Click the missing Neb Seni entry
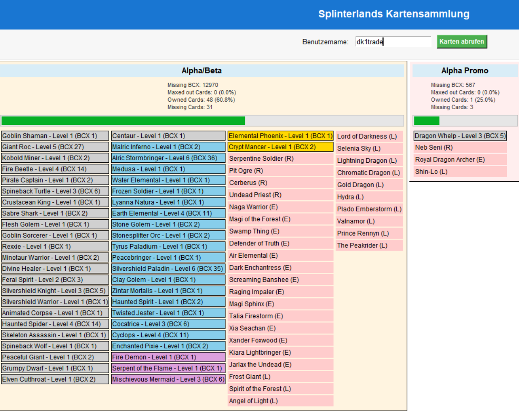Viewport: 519px width, 420px height. tap(460, 148)
